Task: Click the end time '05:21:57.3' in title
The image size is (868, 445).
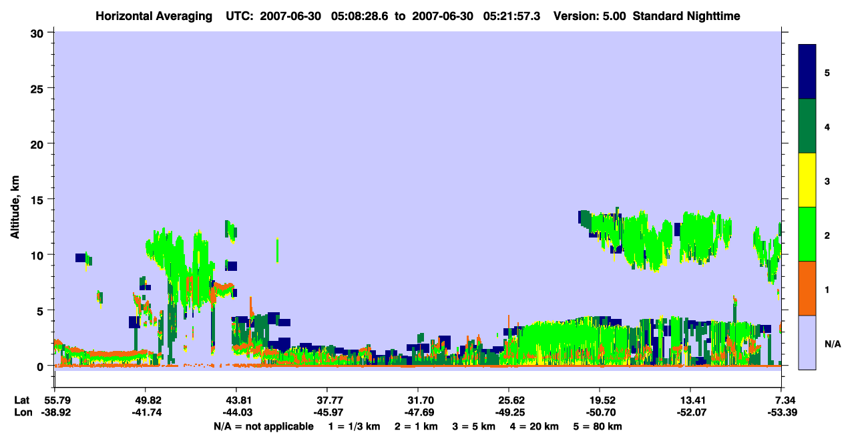Action: (x=511, y=15)
